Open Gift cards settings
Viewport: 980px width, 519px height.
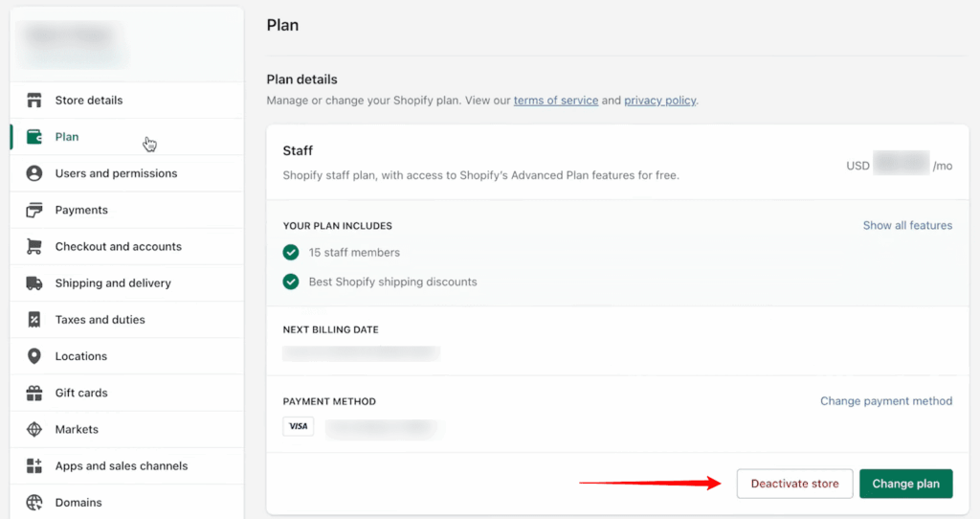(x=127, y=393)
